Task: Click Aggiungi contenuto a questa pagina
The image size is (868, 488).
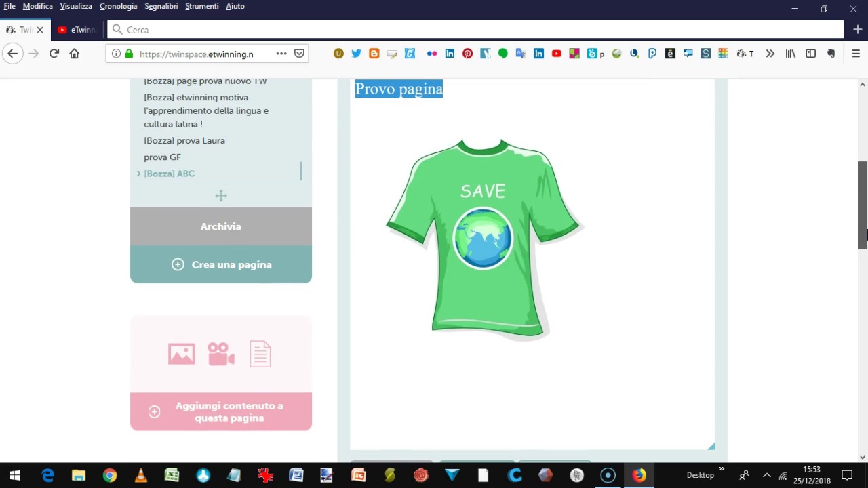Action: [221, 411]
